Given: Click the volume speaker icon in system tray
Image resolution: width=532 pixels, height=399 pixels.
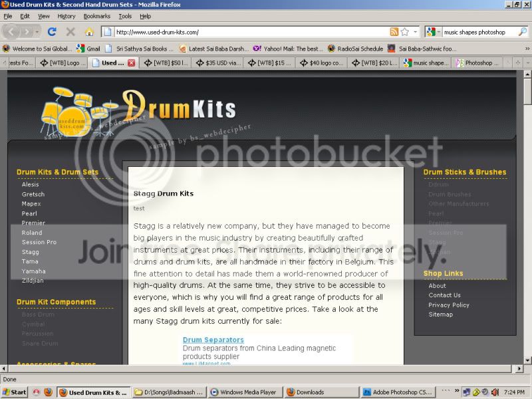Looking at the screenshot, I should pyautogui.click(x=495, y=392).
